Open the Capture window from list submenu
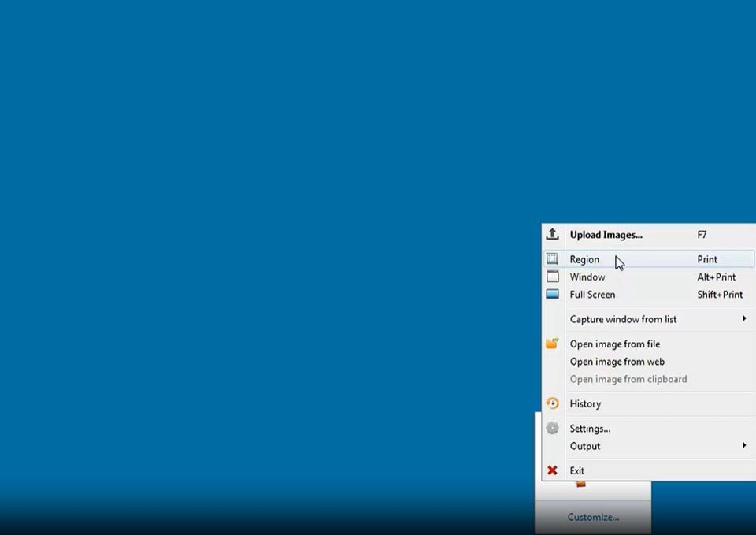756x535 pixels. (623, 319)
